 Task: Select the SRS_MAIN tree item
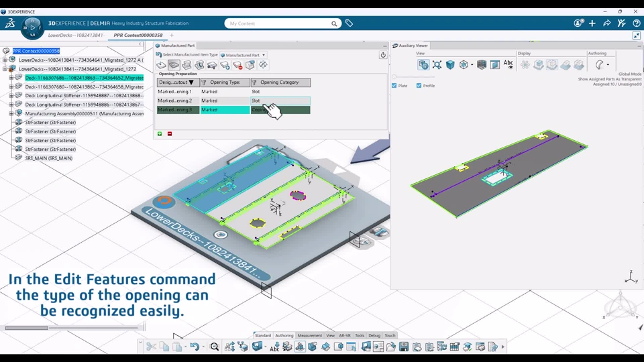[48, 158]
